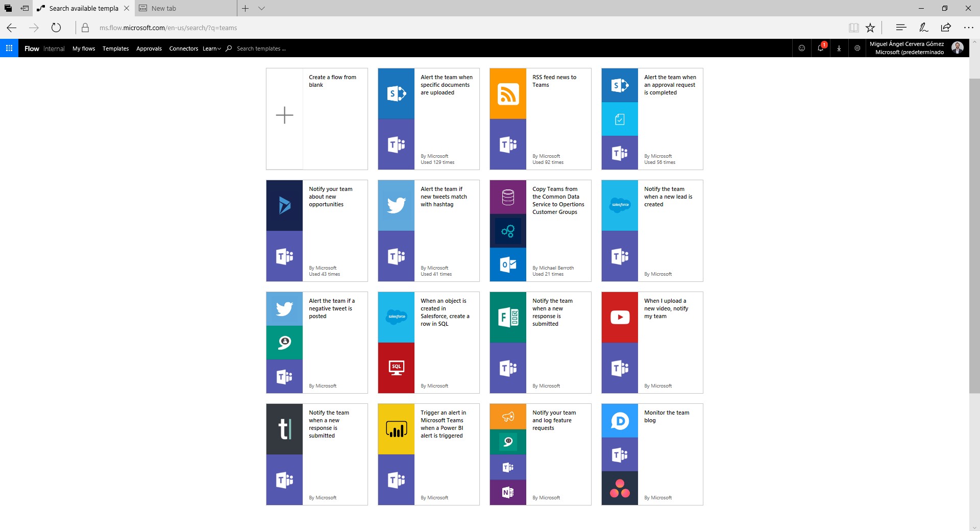This screenshot has width=980, height=531.
Task: Open Trigger an alert in Microsoft Teams template
Action: pos(429,454)
